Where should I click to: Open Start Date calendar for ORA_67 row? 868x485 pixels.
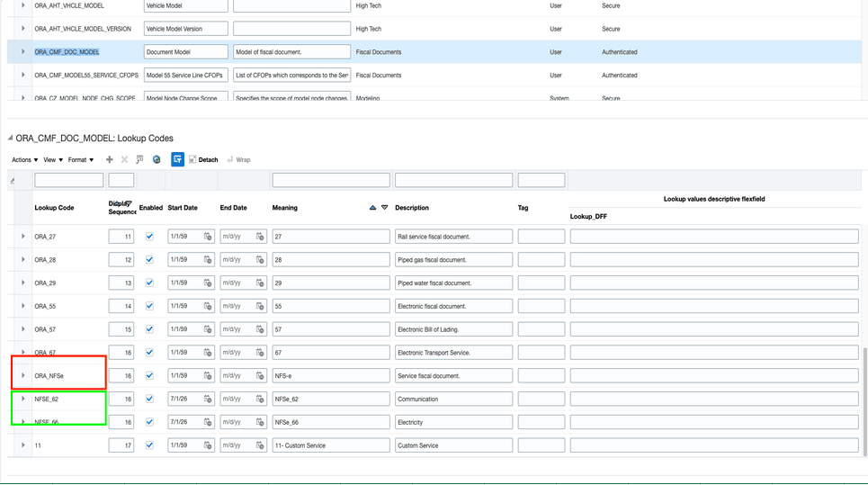pos(208,353)
